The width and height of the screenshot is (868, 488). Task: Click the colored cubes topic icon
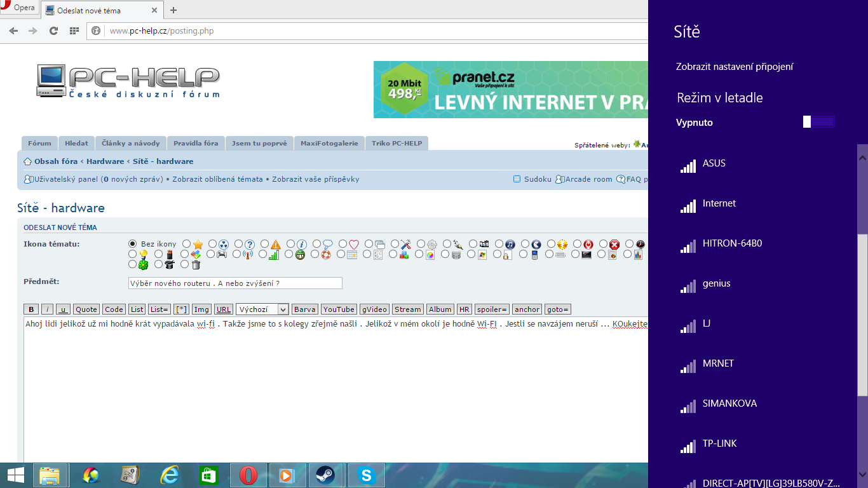(x=404, y=255)
